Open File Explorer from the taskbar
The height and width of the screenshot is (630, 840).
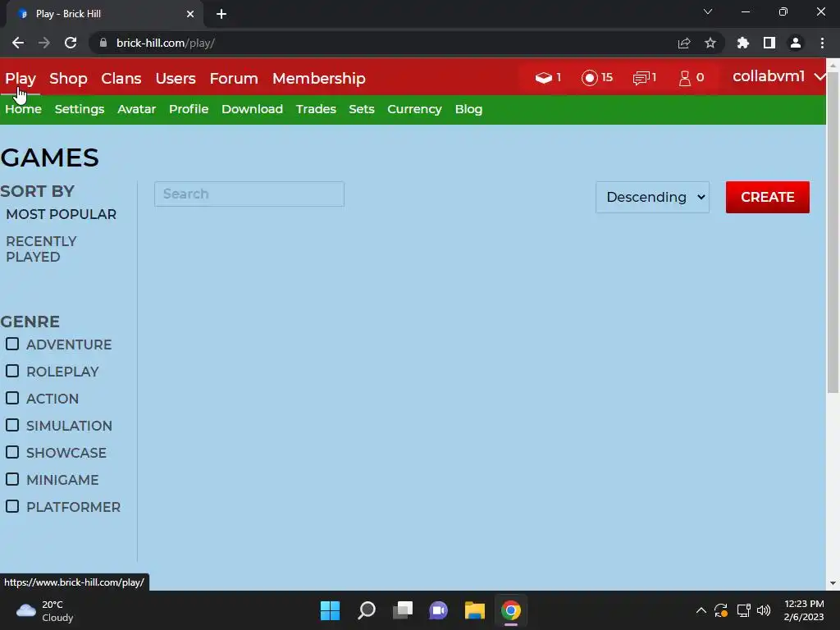(x=475, y=610)
